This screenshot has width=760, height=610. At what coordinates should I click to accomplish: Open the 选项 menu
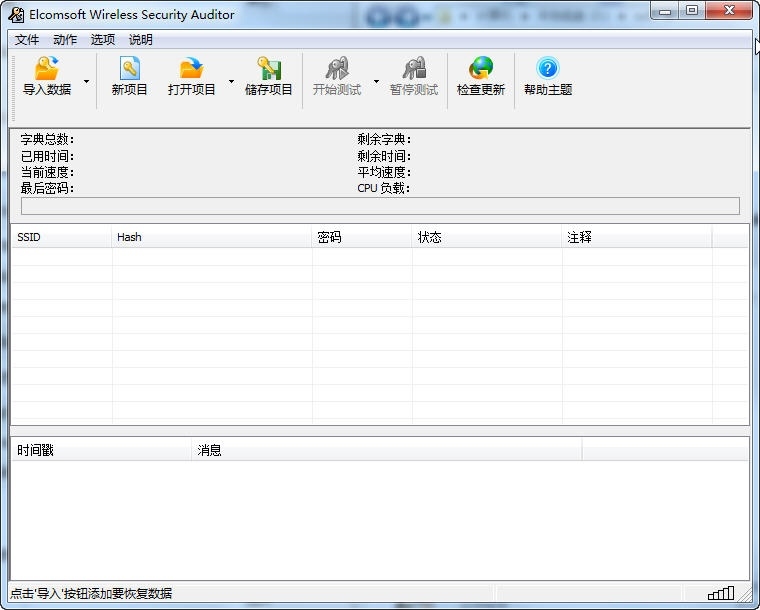coord(103,39)
